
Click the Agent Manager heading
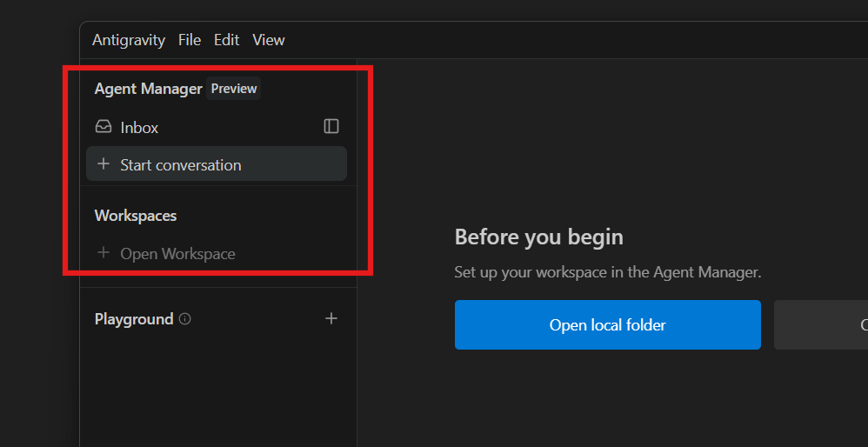point(148,89)
